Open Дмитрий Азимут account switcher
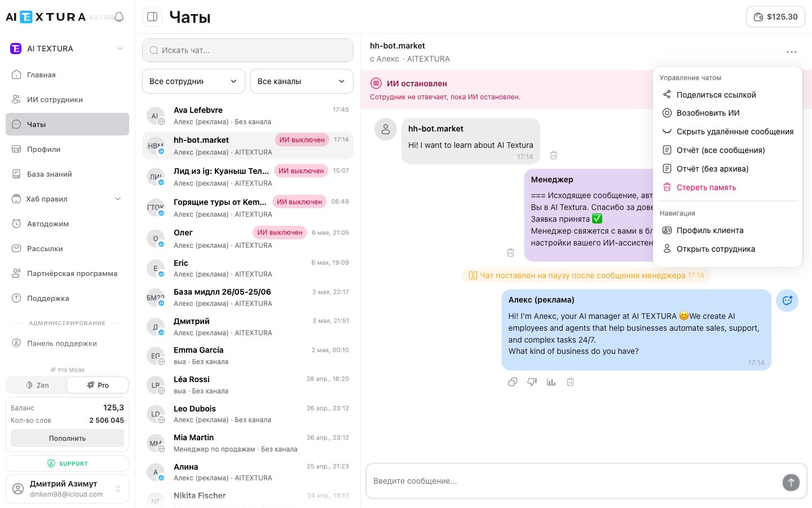Screen dimensions: 812x508 tap(67, 489)
